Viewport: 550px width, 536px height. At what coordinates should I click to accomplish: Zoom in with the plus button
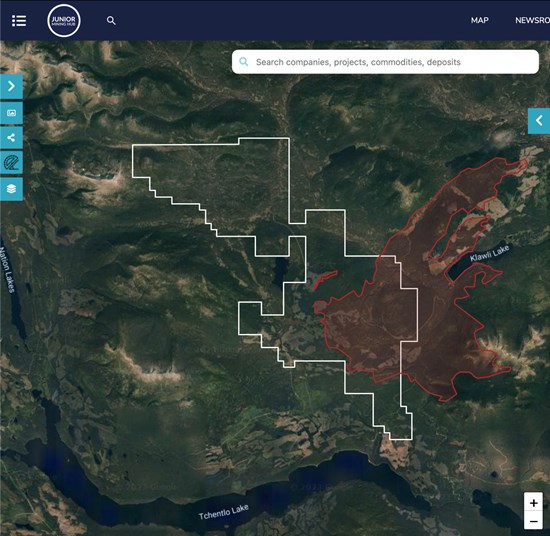pos(534,503)
